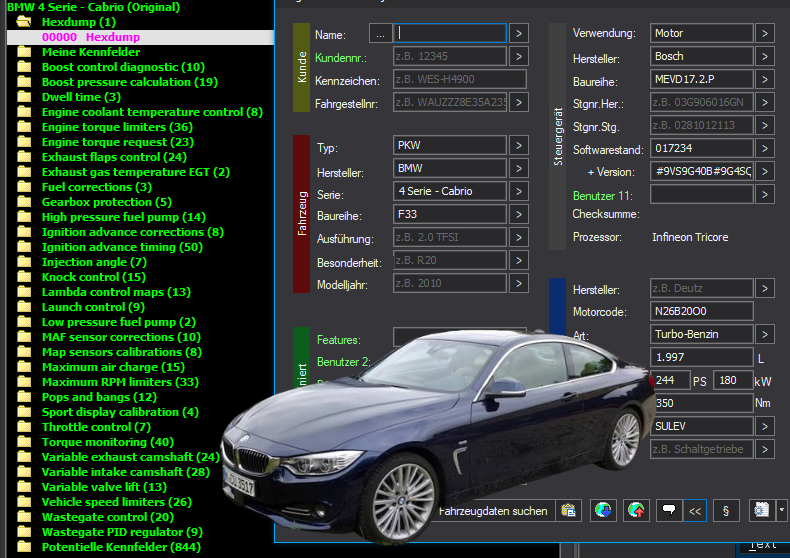Open the arrow button next to Typ PKW
Screen dimensions: 790x558
[x=518, y=146]
